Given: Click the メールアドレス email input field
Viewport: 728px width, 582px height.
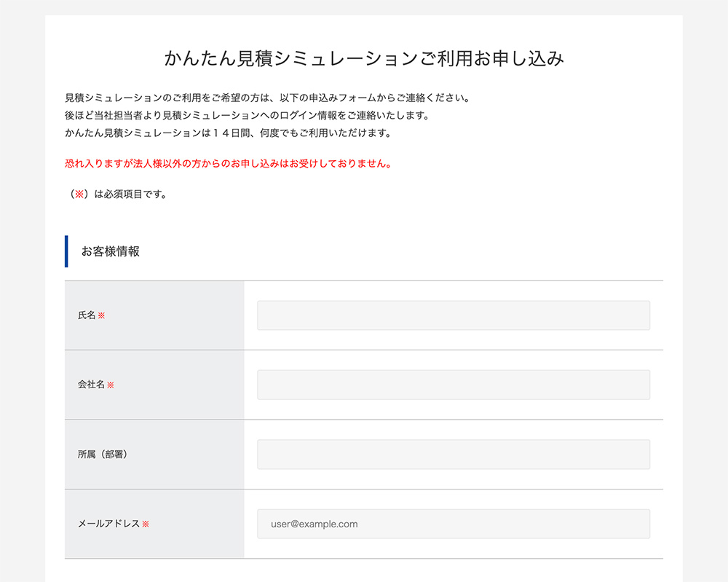Looking at the screenshot, I should point(452,523).
